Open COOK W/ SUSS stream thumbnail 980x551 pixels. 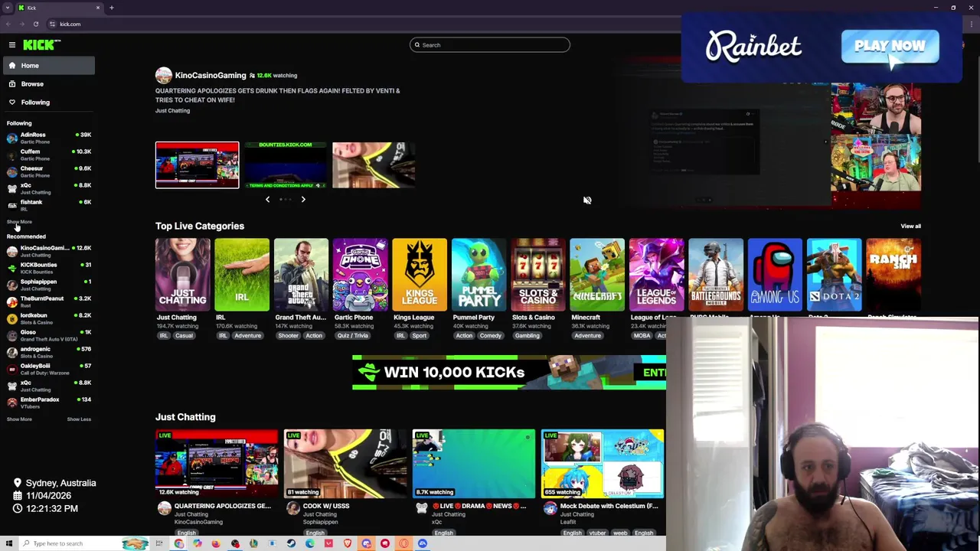click(x=345, y=464)
